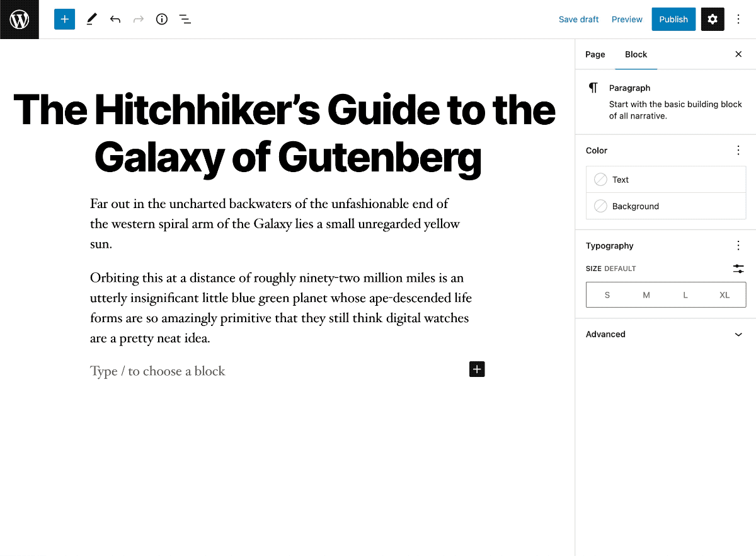
Task: Close the settings sidebar
Action: 738,54
